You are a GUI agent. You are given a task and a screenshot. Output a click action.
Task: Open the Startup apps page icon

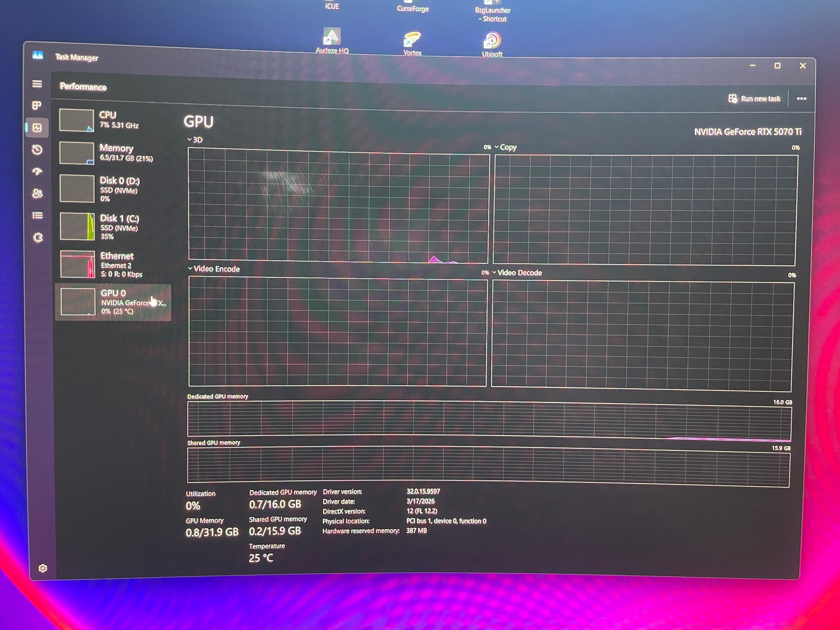point(37,172)
